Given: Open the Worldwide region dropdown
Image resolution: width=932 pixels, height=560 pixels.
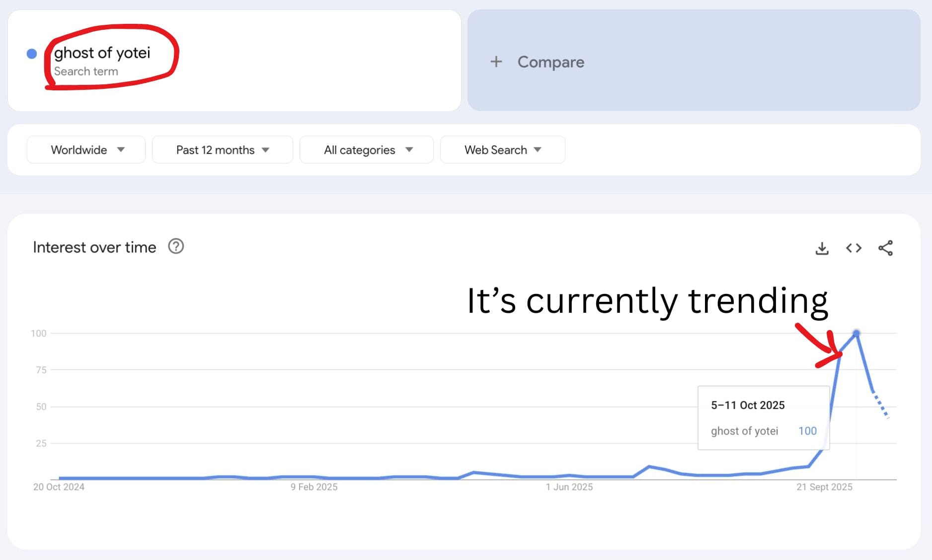Looking at the screenshot, I should coord(86,150).
